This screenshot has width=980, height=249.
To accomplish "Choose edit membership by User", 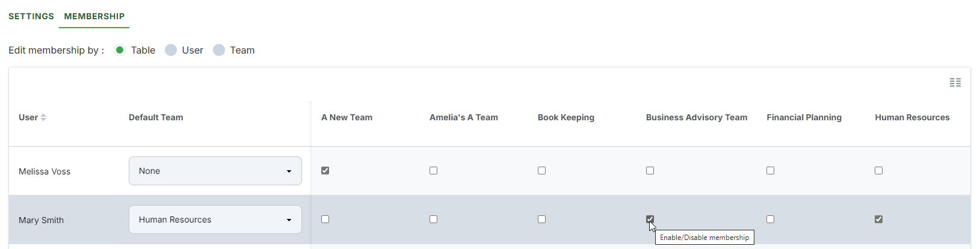I will [x=171, y=50].
